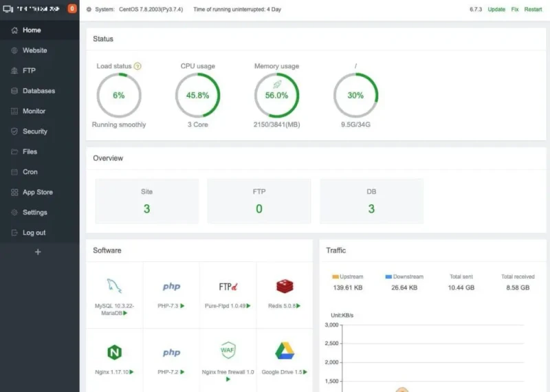Open the DB count card
This screenshot has width=550, height=392.
coord(371,201)
